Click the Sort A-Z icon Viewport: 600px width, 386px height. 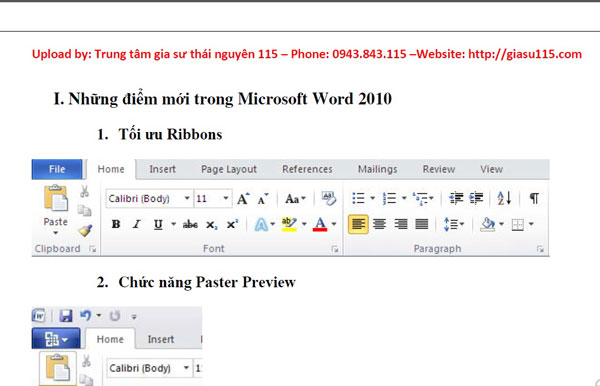pyautogui.click(x=504, y=198)
